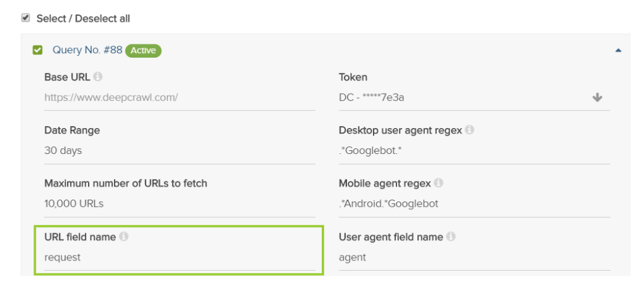Click the green Active status badge
Image resolution: width=644 pixels, height=289 pixels.
point(143,50)
